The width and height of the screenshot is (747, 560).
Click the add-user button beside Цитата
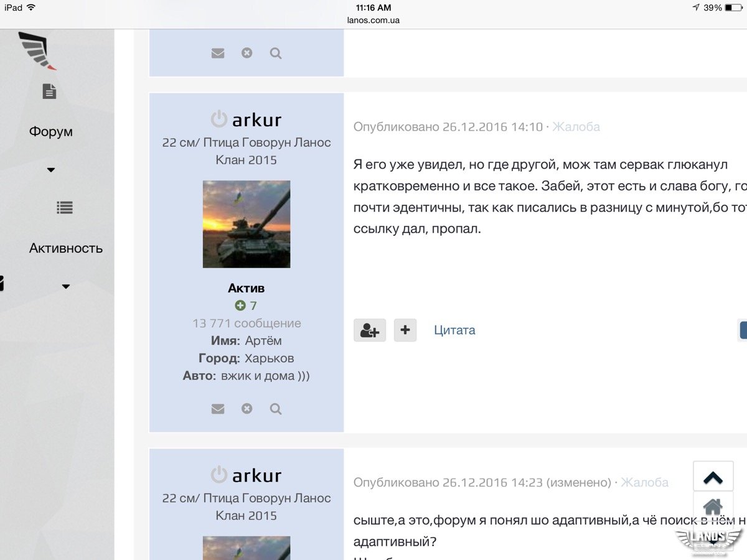[x=370, y=330]
